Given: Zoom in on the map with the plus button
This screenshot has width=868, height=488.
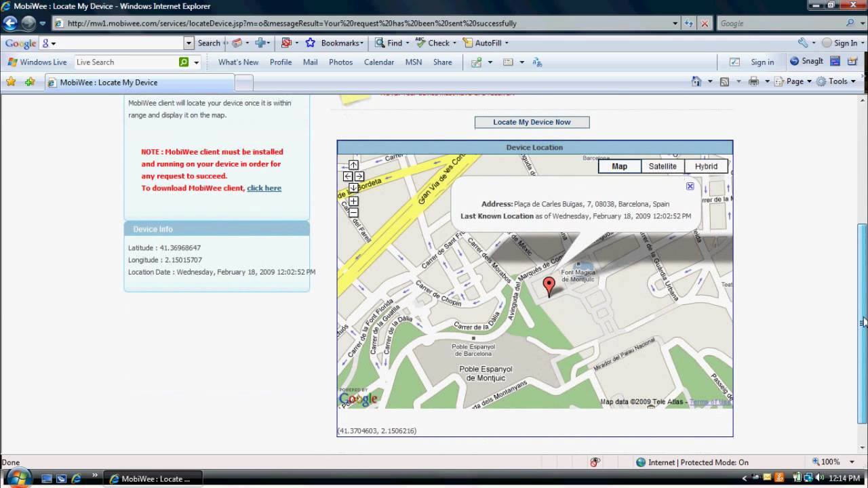Looking at the screenshot, I should pyautogui.click(x=353, y=201).
